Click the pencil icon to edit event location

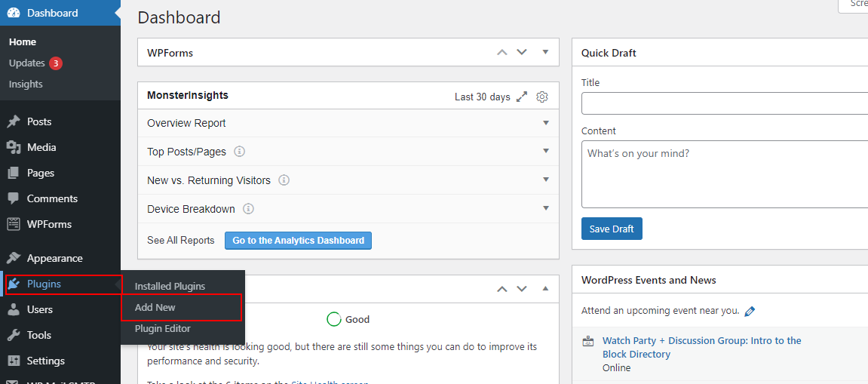pyautogui.click(x=750, y=311)
